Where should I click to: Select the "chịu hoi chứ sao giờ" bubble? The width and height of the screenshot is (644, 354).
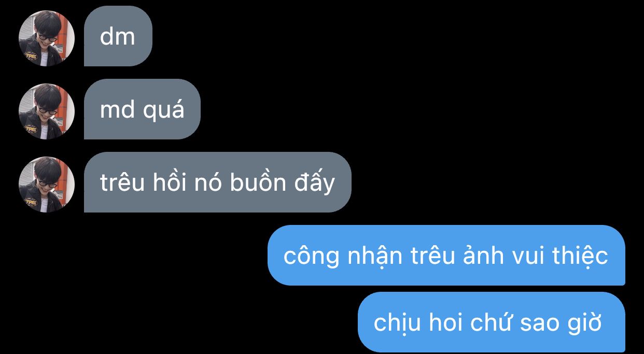pyautogui.click(x=492, y=322)
